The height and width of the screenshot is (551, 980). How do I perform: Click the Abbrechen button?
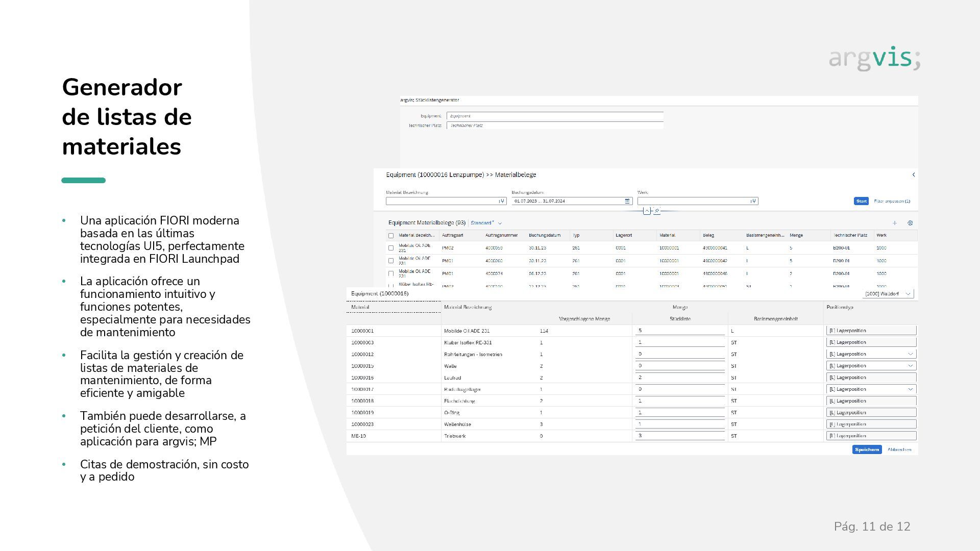pyautogui.click(x=899, y=449)
